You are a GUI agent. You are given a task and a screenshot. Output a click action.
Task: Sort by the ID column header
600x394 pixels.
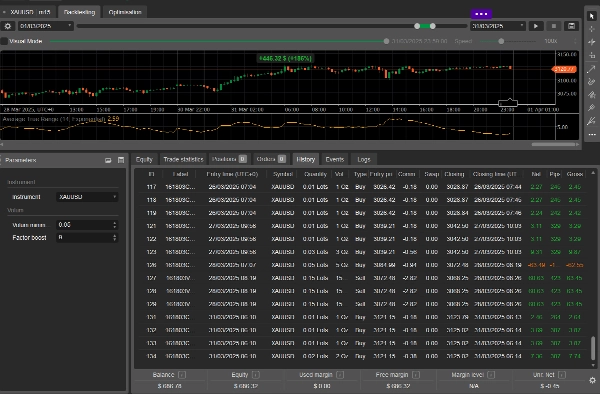pyautogui.click(x=151, y=174)
